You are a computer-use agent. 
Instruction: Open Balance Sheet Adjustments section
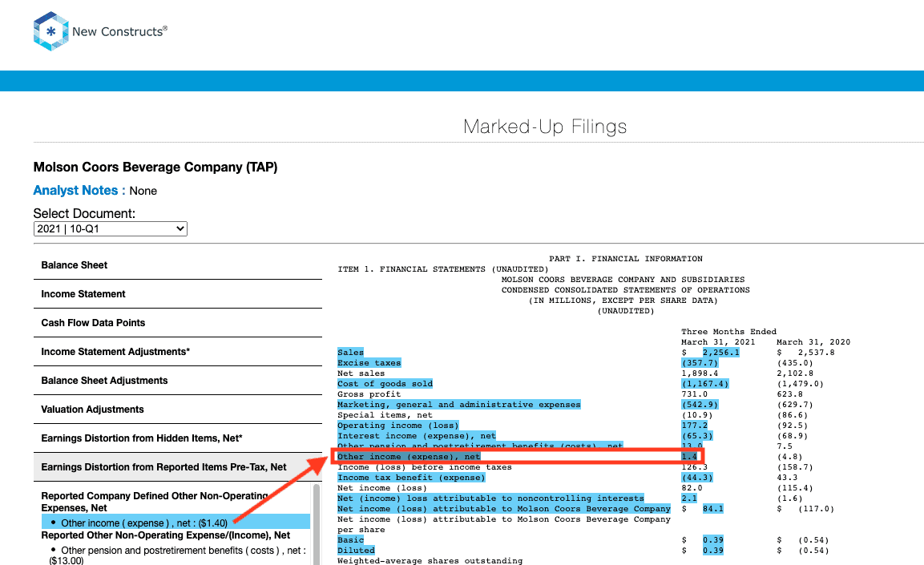(x=177, y=381)
